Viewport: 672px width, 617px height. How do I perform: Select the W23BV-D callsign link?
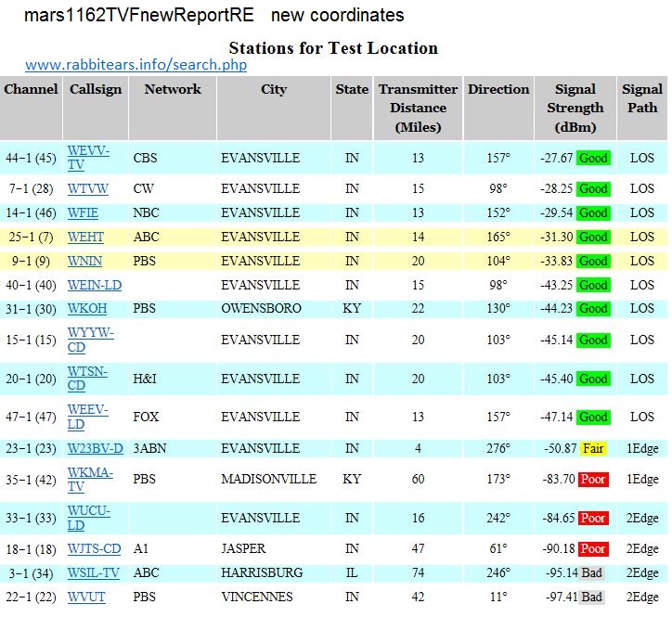[95, 448]
